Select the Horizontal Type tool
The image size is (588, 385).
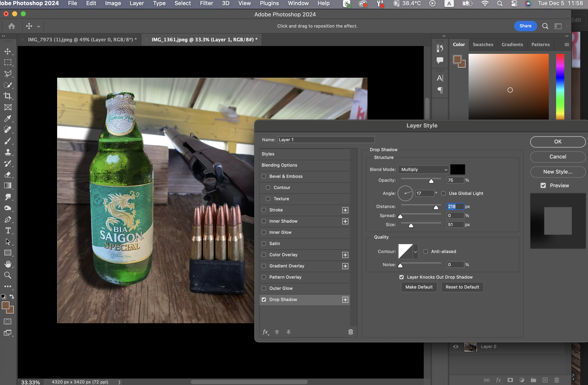8,231
